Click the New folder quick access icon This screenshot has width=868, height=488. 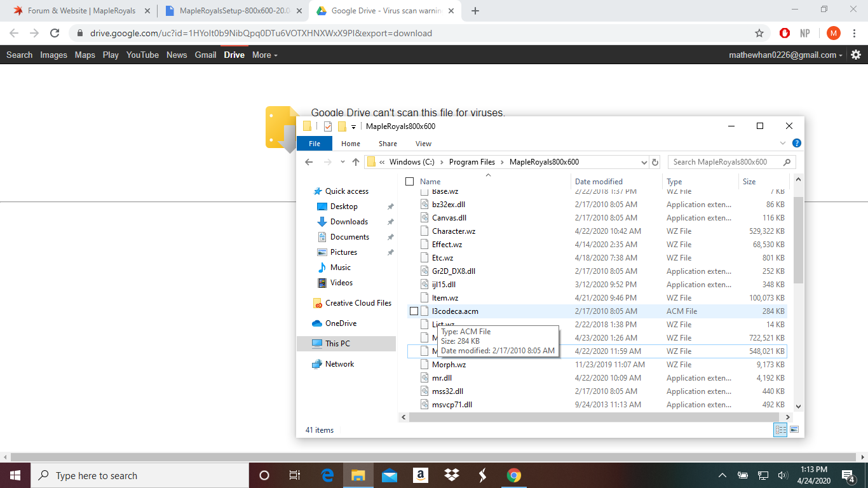pyautogui.click(x=342, y=126)
